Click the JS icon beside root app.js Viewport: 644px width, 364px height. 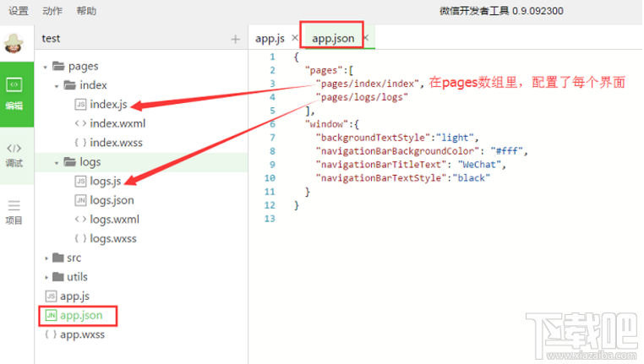pos(51,296)
